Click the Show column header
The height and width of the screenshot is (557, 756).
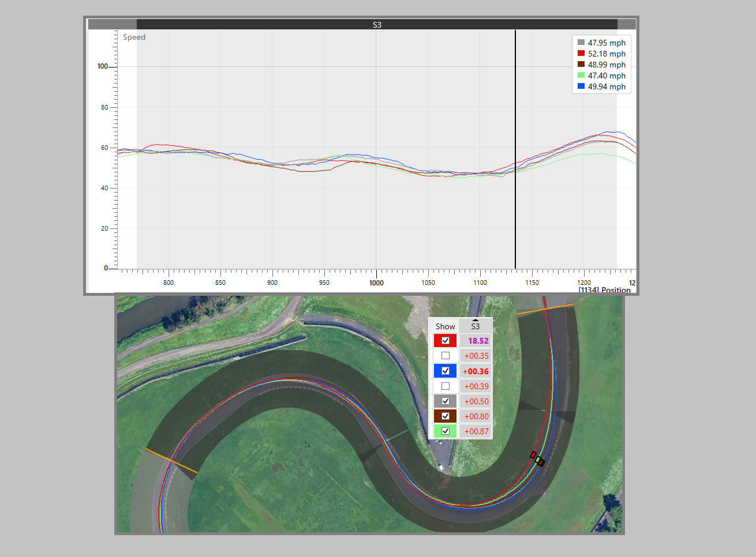(445, 326)
